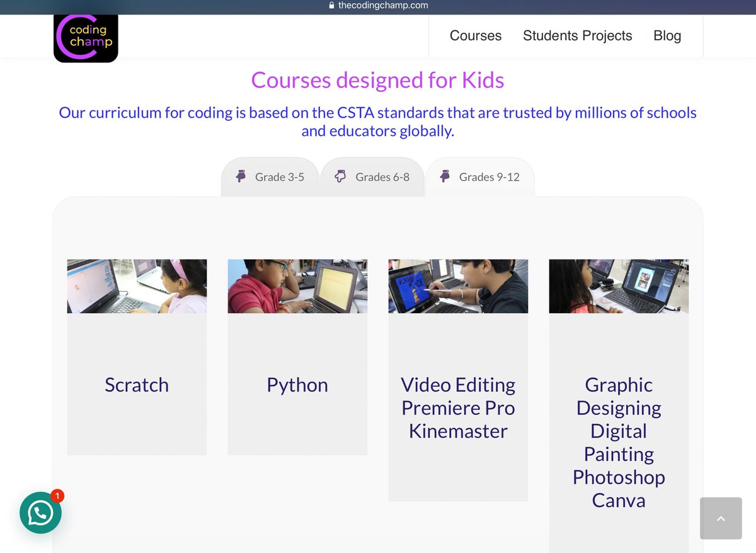The height and width of the screenshot is (553, 756).
Task: Switch to the Grades 9-12 tab
Action: [x=480, y=177]
